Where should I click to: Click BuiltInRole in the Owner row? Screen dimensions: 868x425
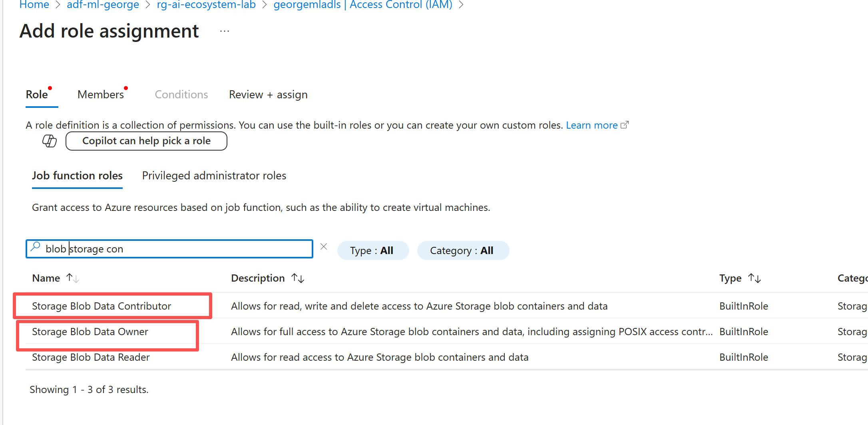(x=744, y=332)
